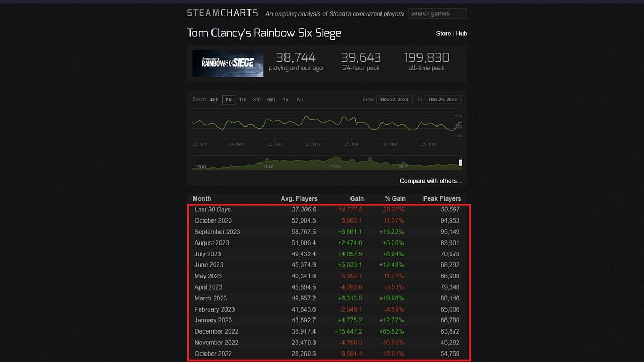Click the -28.37% gain percentage
The image size is (644, 362).
tap(393, 210)
